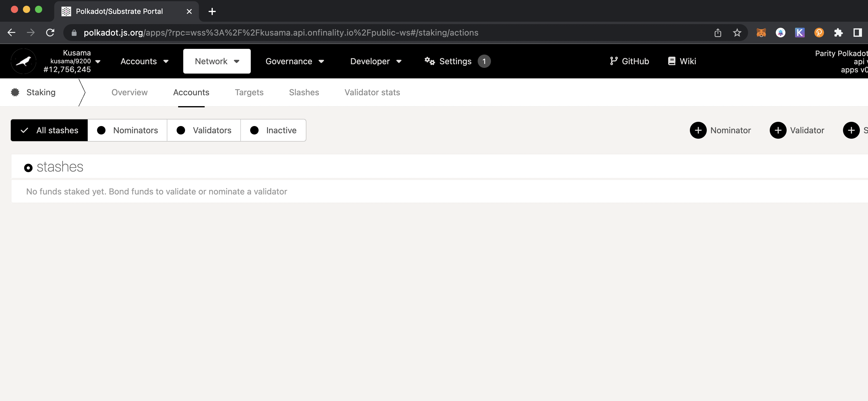Open the Validator stats tab
Image resolution: width=868 pixels, height=401 pixels.
372,92
